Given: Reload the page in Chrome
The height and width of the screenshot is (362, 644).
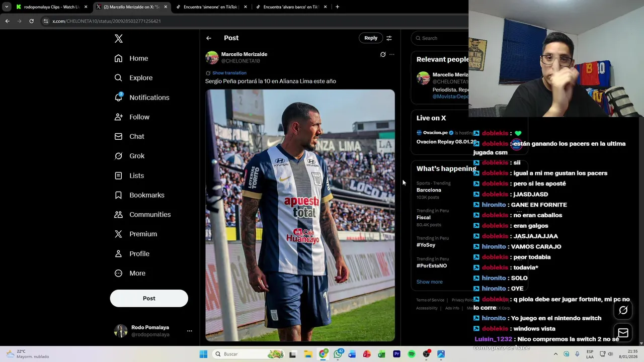Looking at the screenshot, I should (x=31, y=21).
